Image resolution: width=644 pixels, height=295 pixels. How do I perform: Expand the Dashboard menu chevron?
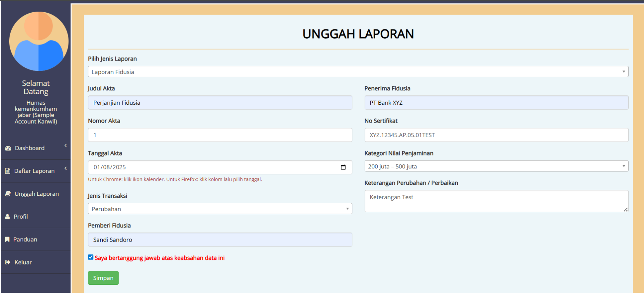[65, 146]
